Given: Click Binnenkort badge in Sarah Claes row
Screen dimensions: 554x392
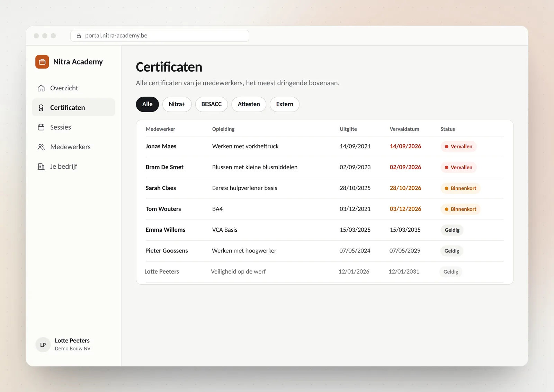Looking at the screenshot, I should coord(461,188).
